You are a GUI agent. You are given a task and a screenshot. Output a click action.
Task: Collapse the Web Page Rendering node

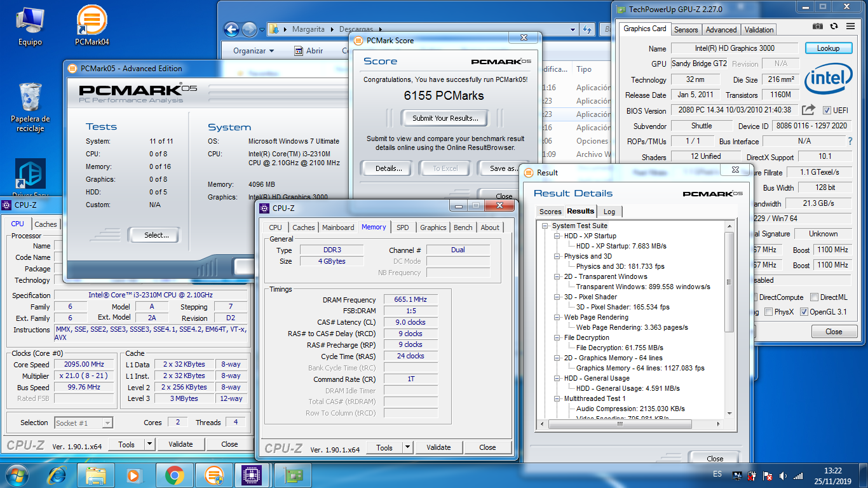[x=557, y=317]
